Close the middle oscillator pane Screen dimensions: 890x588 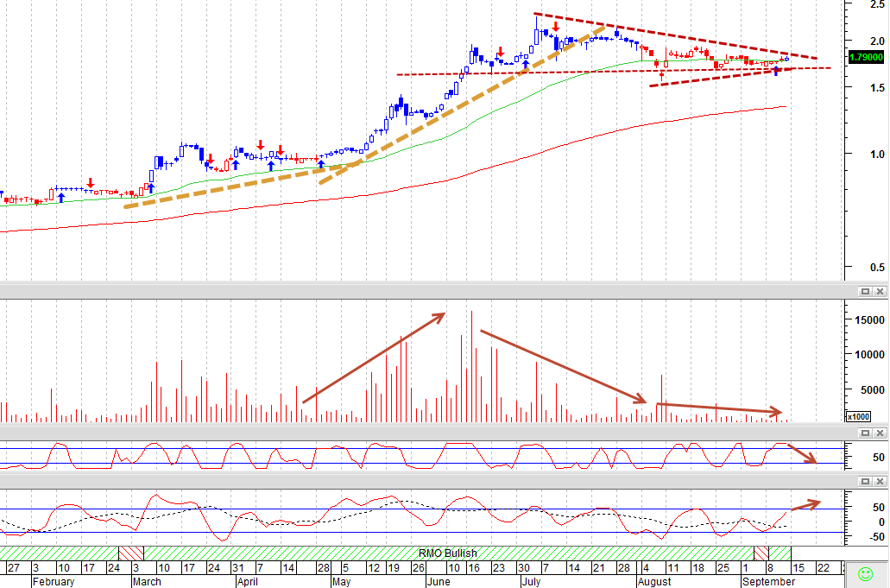880,433
